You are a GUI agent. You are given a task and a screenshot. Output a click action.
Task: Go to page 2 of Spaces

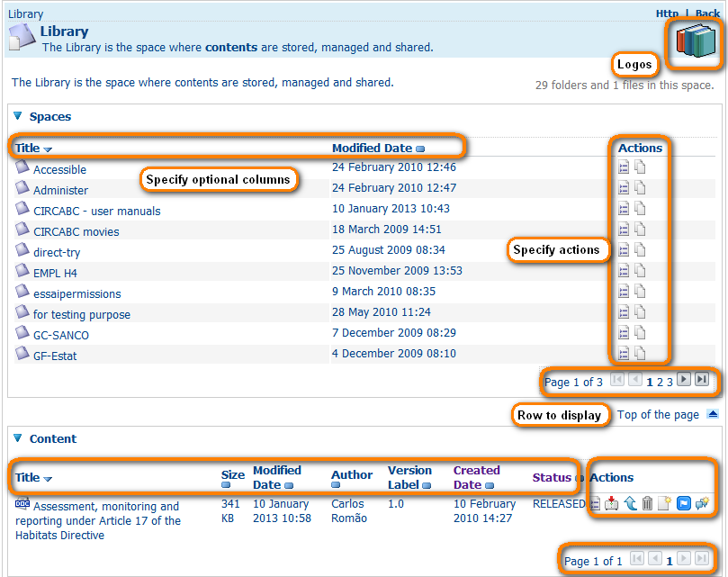660,382
